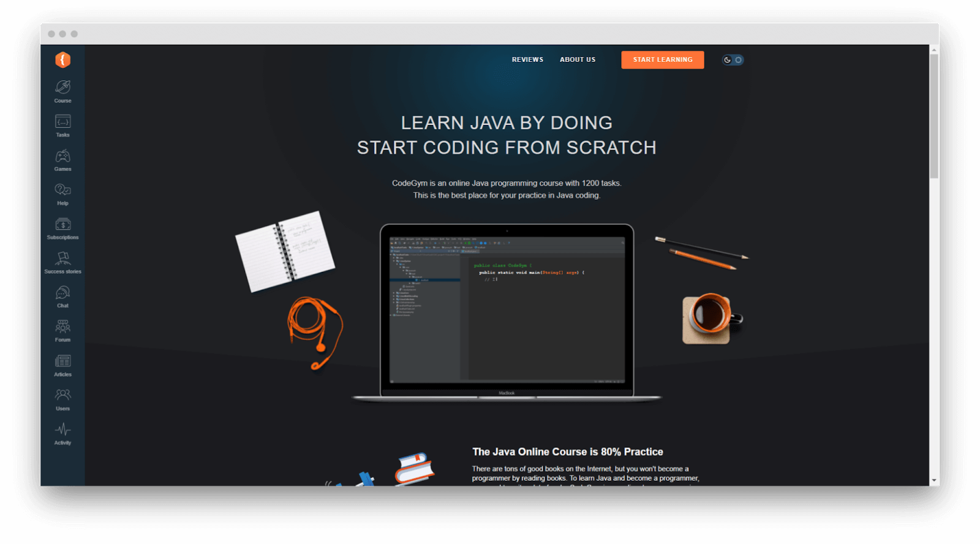Open the Subscriptions icon
The height and width of the screenshot is (544, 980).
click(x=62, y=224)
